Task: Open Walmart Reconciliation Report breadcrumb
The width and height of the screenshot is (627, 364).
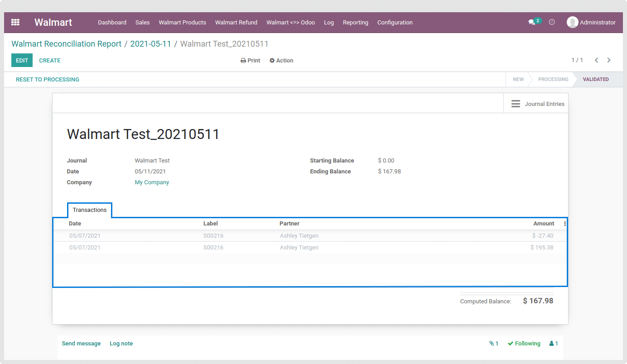Action: [x=67, y=44]
